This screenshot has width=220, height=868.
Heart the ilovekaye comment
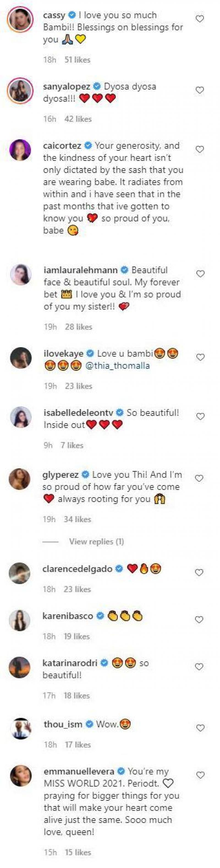coord(200,357)
